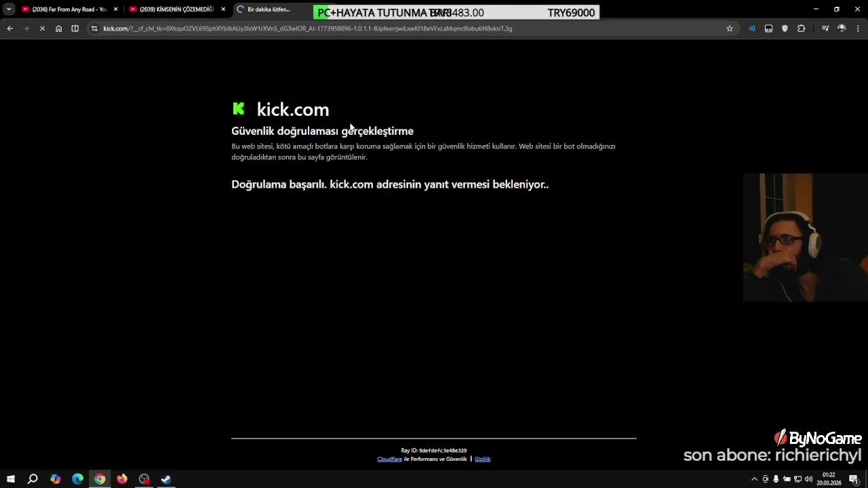Close the KİMSENİN ÇÖZEMEDİĞİ tab
868x488 pixels.
(223, 9)
